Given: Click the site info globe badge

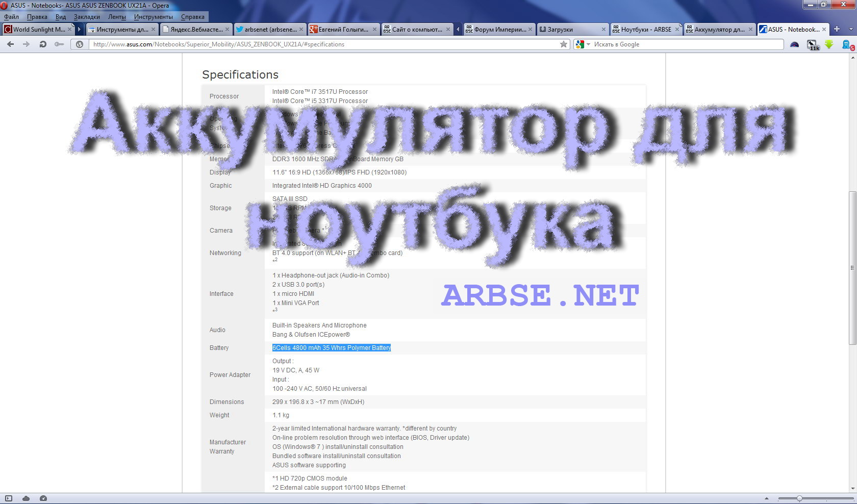Looking at the screenshot, I should (80, 44).
